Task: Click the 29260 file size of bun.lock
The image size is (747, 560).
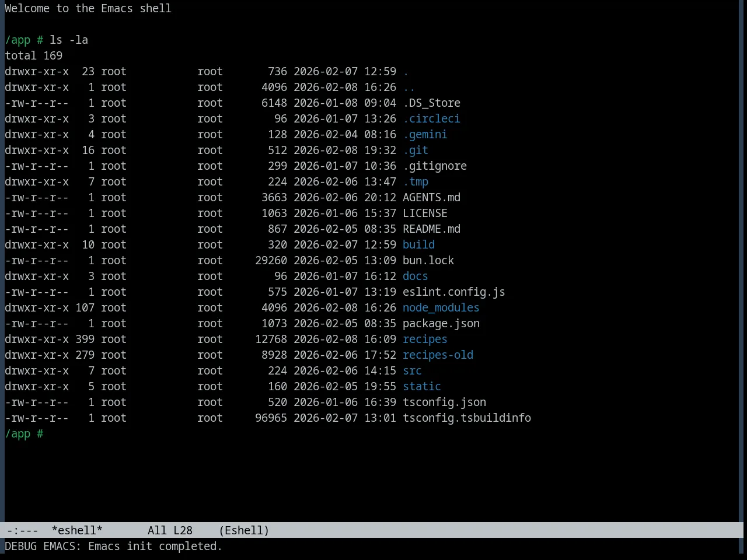Action: [271, 260]
